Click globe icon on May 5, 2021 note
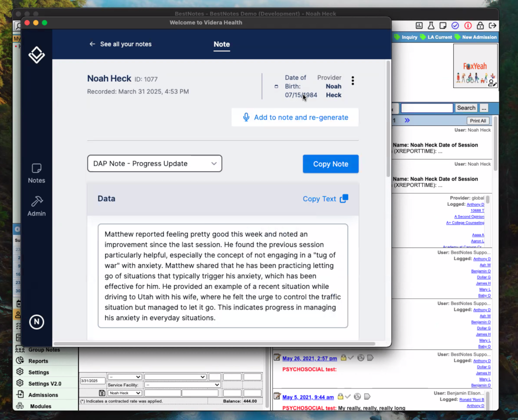This screenshot has height=420, width=518. click(x=357, y=397)
